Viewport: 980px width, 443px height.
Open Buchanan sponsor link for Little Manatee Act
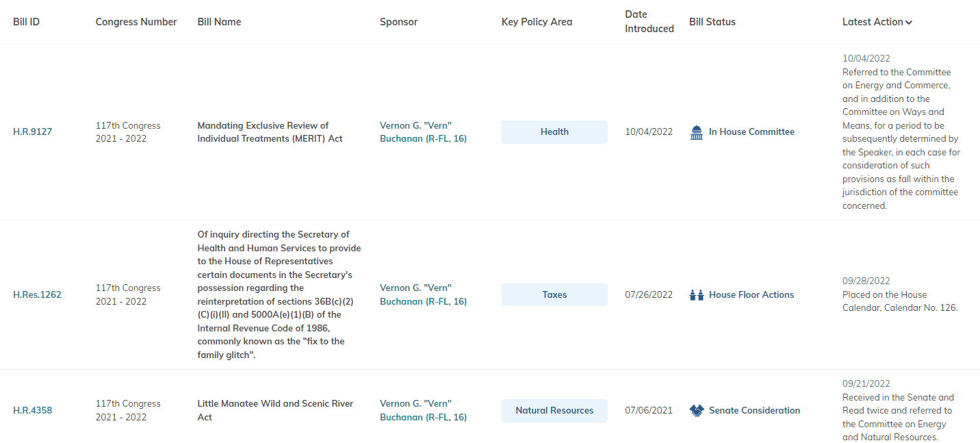423,411
